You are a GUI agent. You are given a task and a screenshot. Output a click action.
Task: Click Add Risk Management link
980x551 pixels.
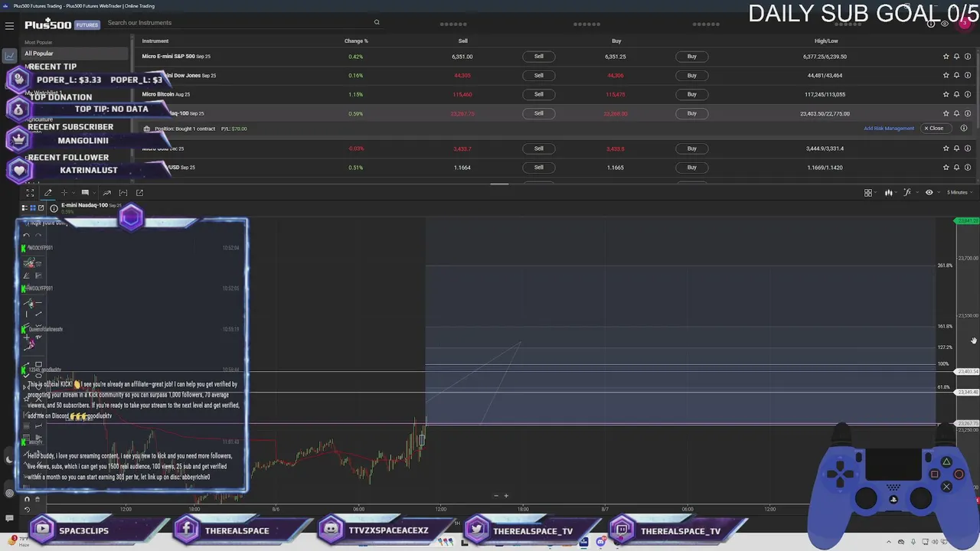pos(889,129)
